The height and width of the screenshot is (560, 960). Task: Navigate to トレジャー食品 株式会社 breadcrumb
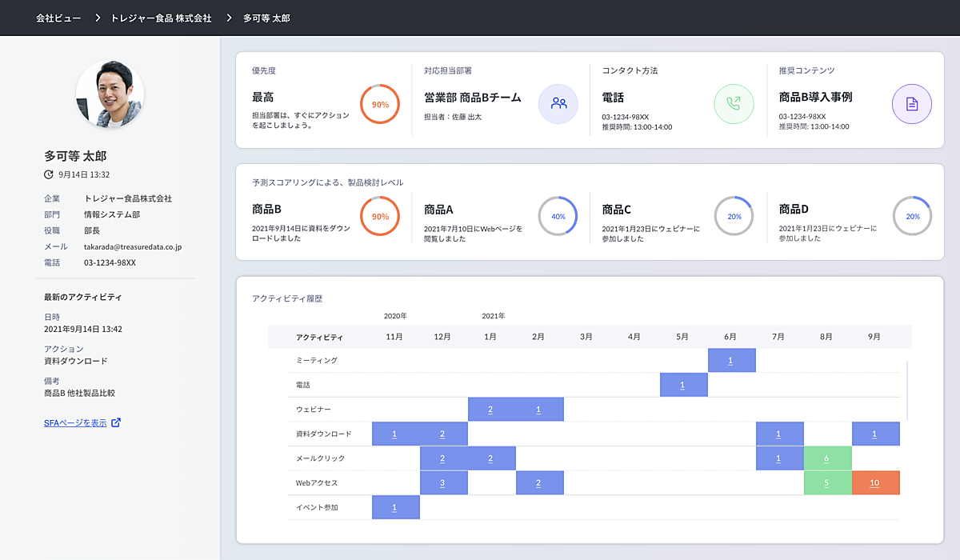161,18
